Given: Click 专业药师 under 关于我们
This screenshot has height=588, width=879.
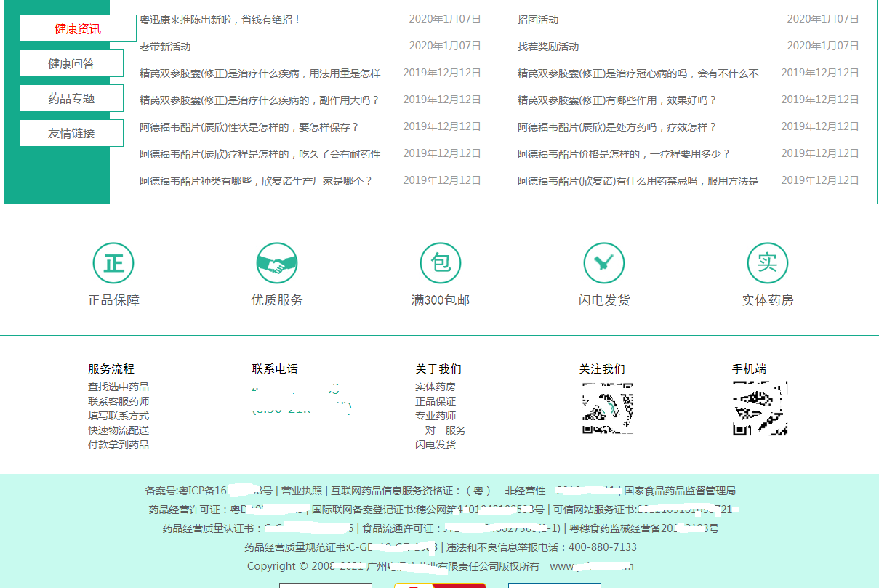Looking at the screenshot, I should [x=436, y=416].
